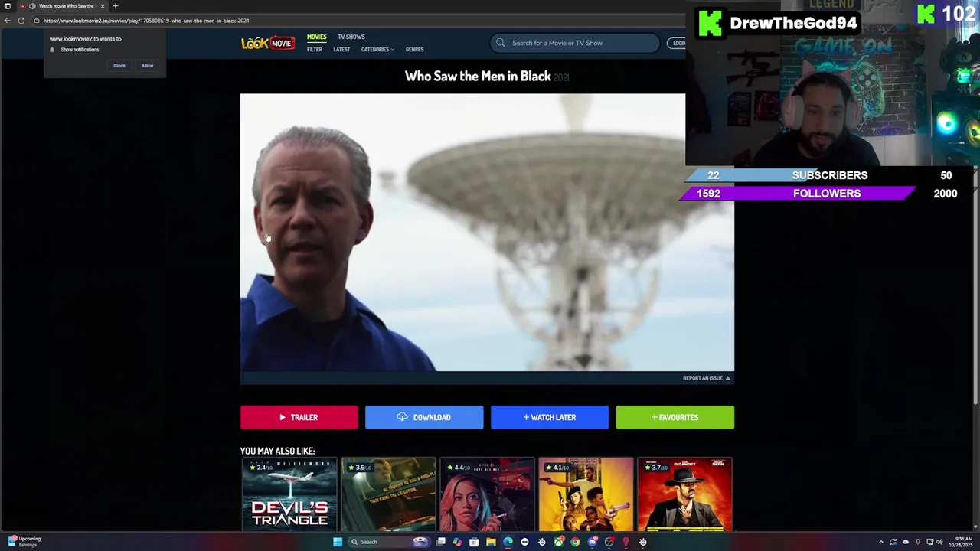This screenshot has width=980, height=551.
Task: Open the volume control in the system tray
Action: coord(939,542)
